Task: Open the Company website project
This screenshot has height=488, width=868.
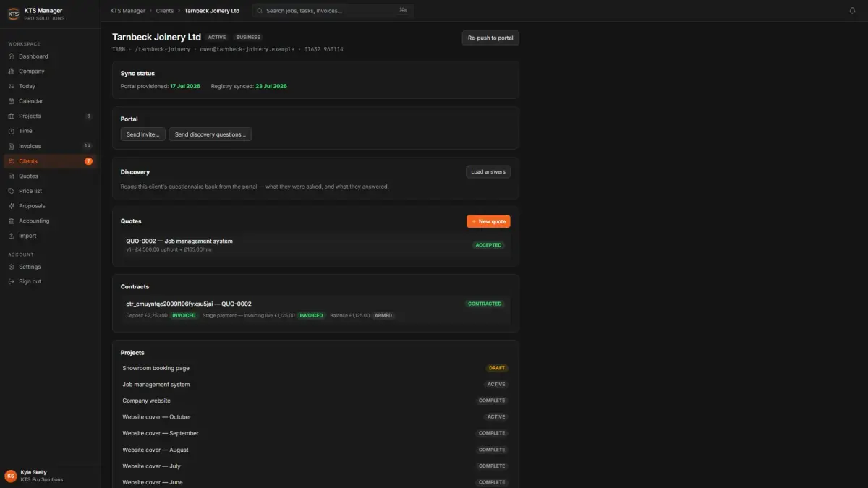Action: pyautogui.click(x=315, y=401)
